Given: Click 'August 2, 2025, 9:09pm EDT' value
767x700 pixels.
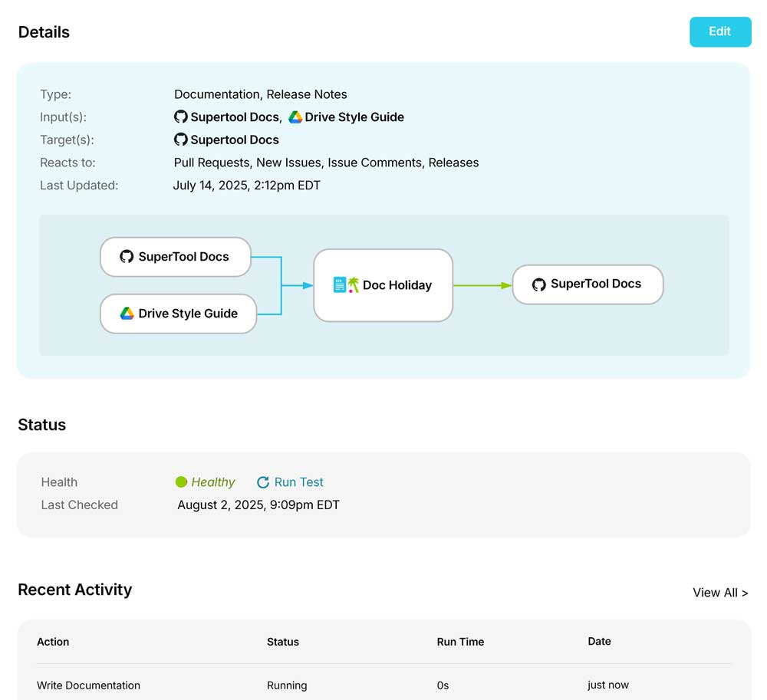Looking at the screenshot, I should pyautogui.click(x=258, y=505).
